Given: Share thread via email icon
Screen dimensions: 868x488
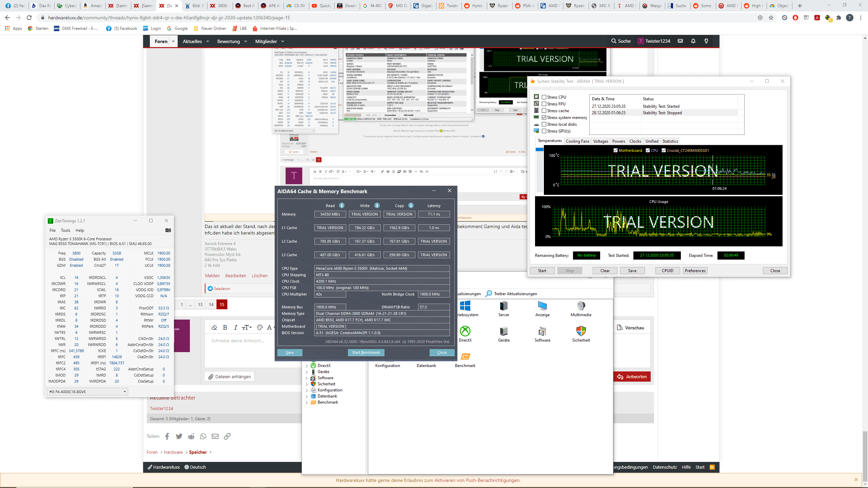Looking at the screenshot, I should (x=215, y=436).
